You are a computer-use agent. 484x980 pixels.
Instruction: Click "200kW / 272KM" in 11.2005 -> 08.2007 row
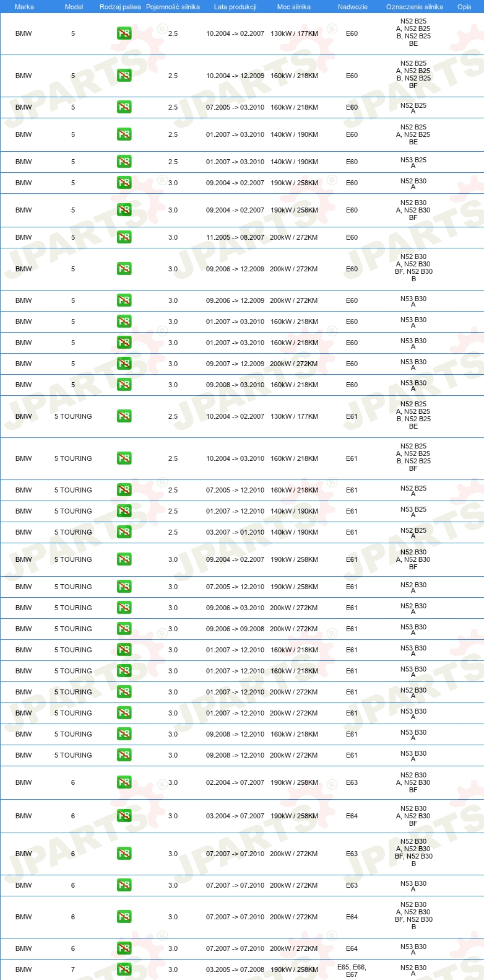(x=294, y=237)
